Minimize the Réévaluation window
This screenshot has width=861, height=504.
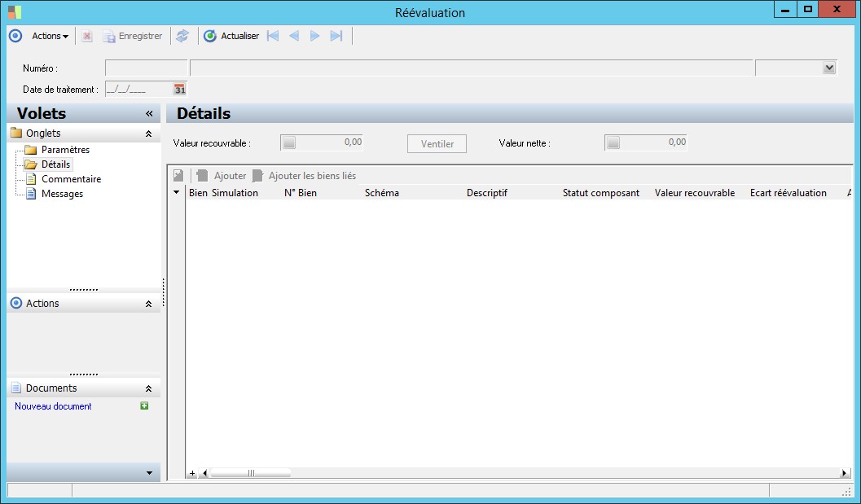786,9
